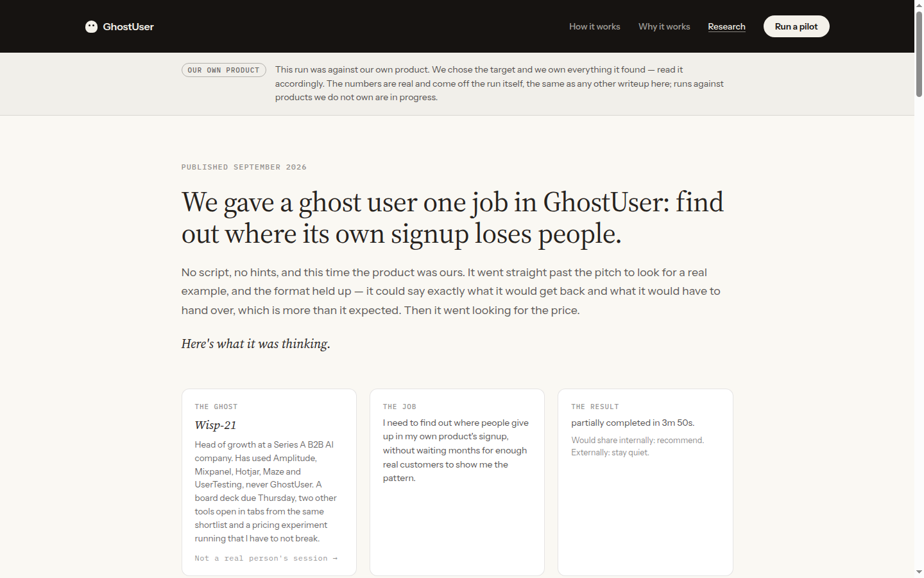
Task: Follow Not a real person's session link
Action: coord(266,558)
